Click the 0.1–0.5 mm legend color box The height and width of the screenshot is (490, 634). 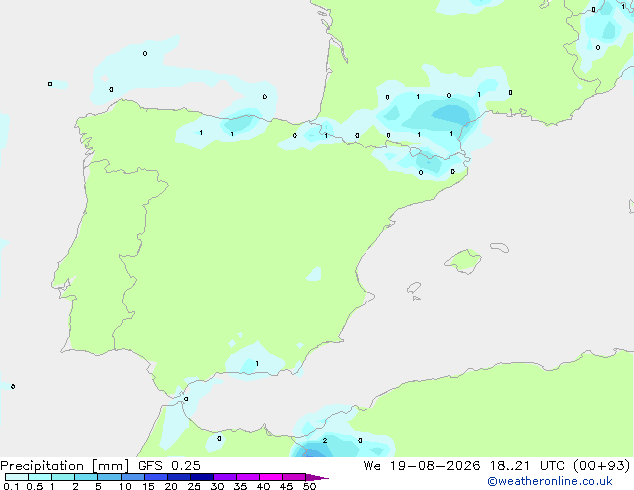[17, 477]
